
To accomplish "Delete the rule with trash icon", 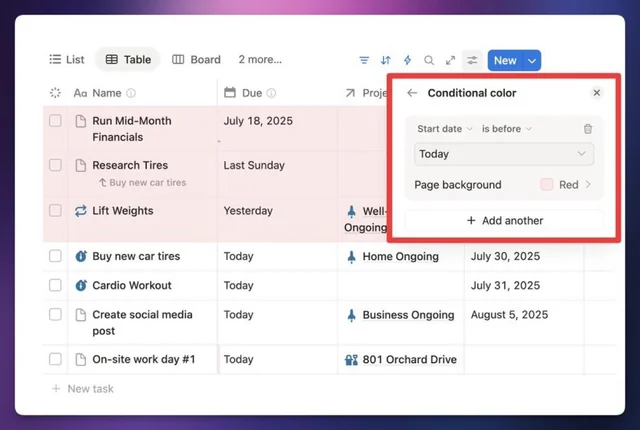I will pyautogui.click(x=588, y=129).
